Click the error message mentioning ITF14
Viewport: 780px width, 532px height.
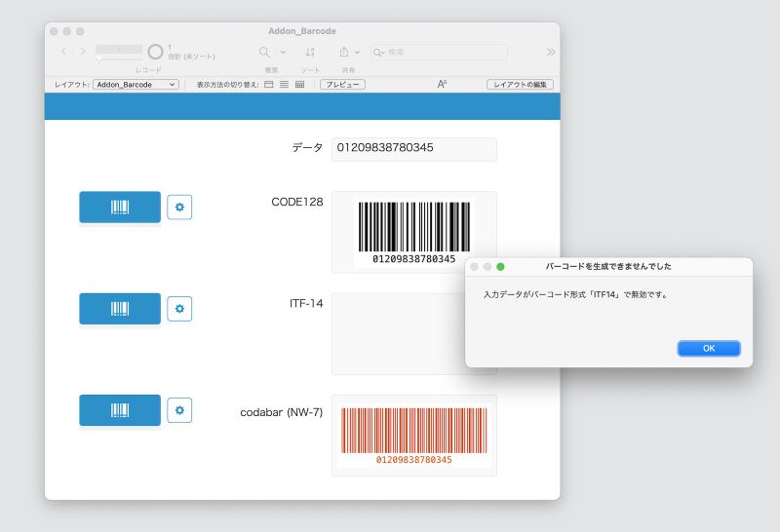575,294
